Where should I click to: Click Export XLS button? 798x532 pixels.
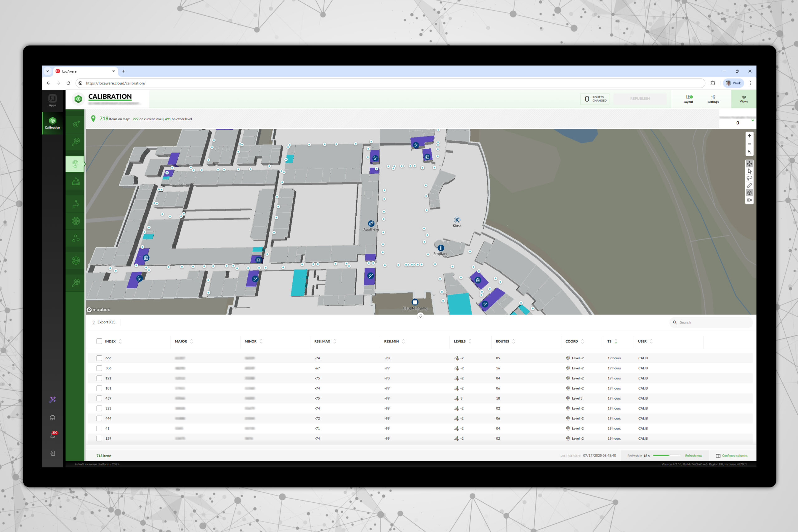pos(104,322)
